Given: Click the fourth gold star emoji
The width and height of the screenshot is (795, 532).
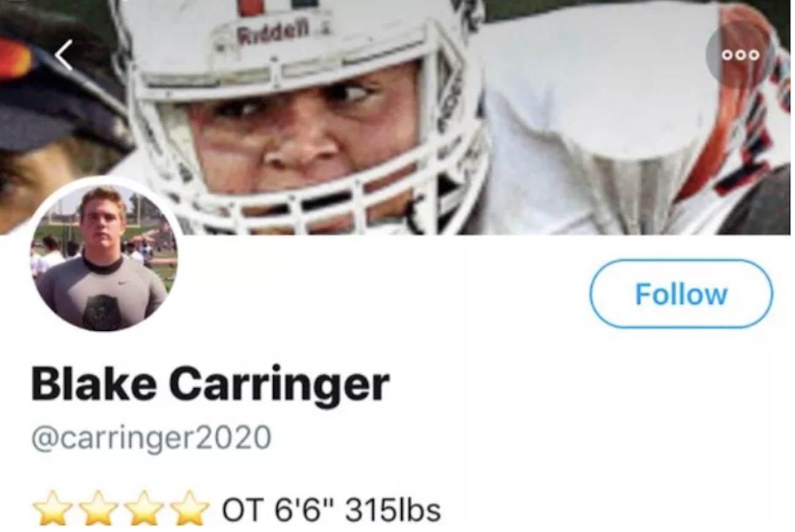Looking at the screenshot, I should coord(190,508).
